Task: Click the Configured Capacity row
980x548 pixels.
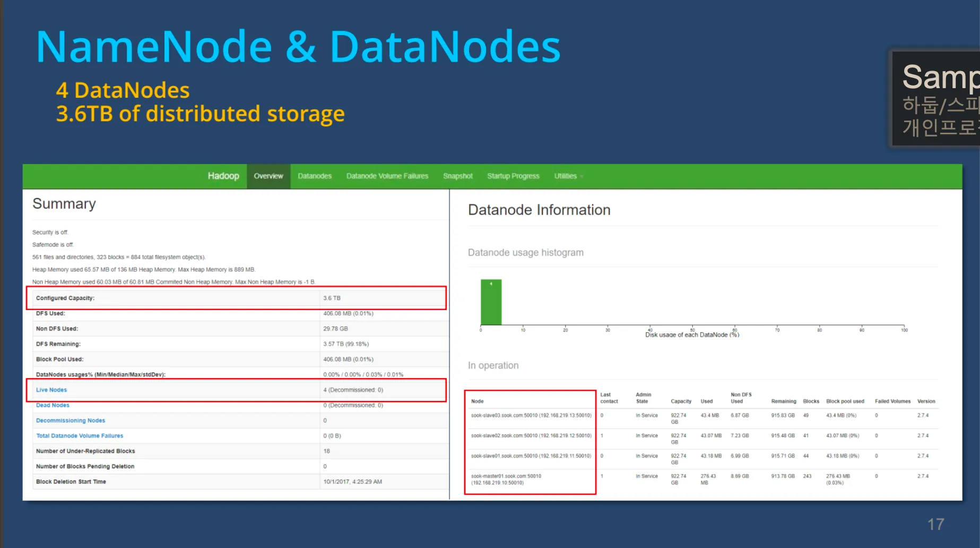Action: tap(236, 298)
